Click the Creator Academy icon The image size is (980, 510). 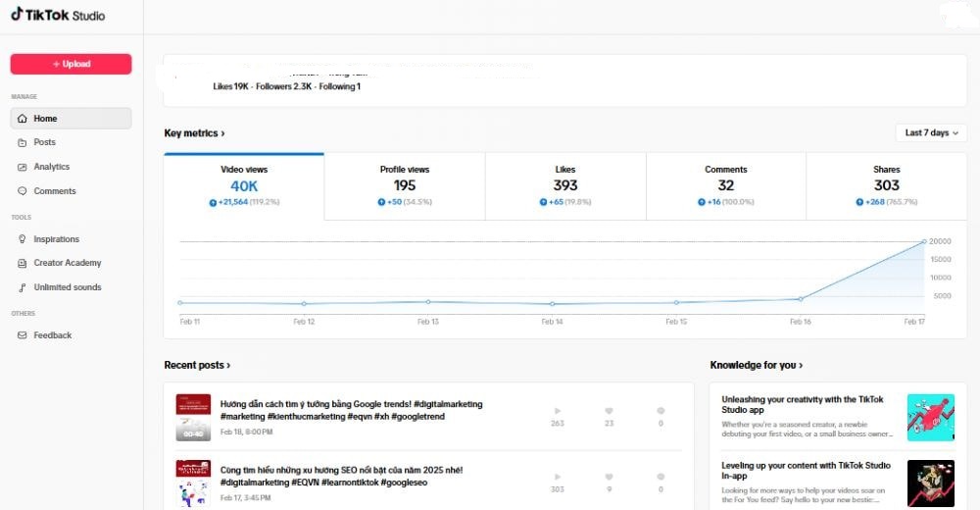[23, 264]
